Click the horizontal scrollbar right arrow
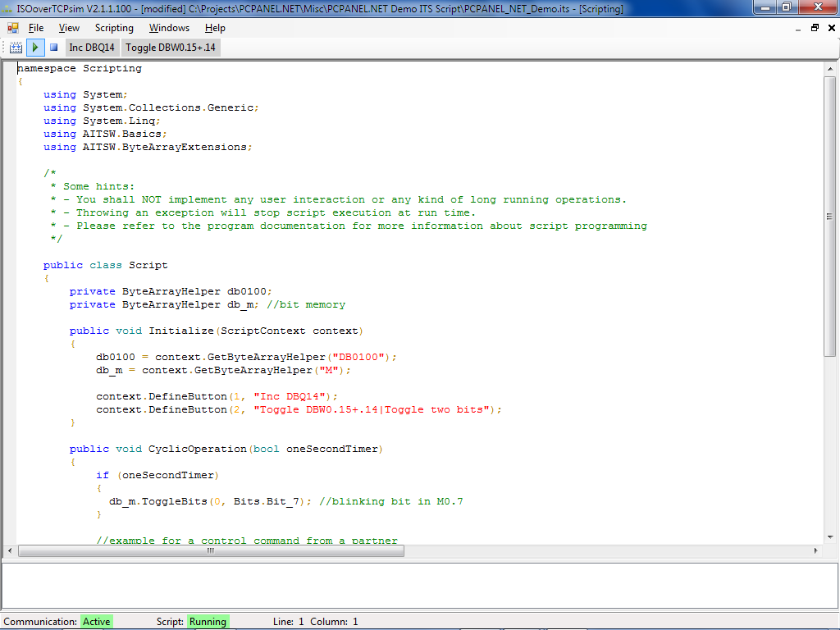Image resolution: width=840 pixels, height=630 pixels. [816, 550]
